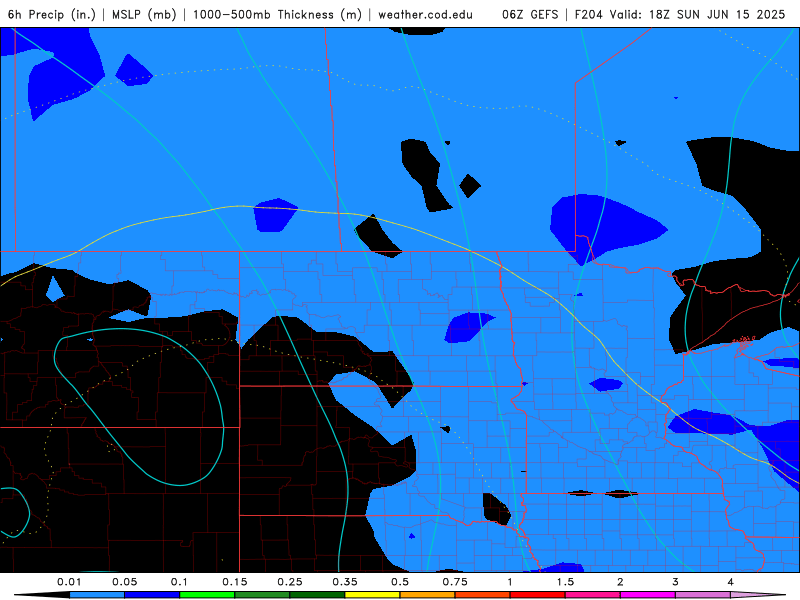Screen dimensions: 800x600
Task: Click the "0.25" legend label
Action: [290, 582]
